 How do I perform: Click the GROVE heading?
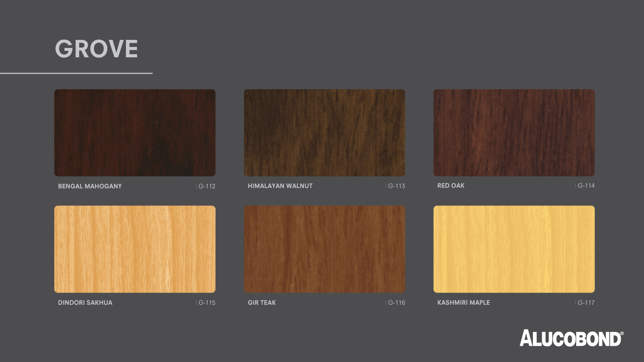[x=97, y=49]
